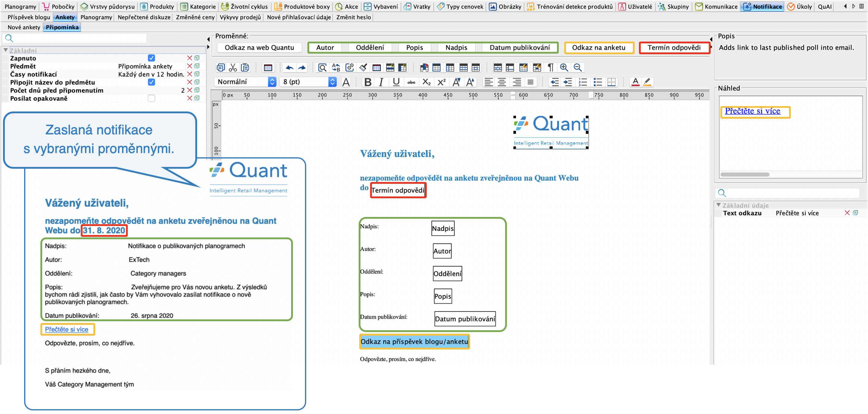868x414 pixels.
Task: Cut selection using scissors icon
Action: click(x=233, y=68)
